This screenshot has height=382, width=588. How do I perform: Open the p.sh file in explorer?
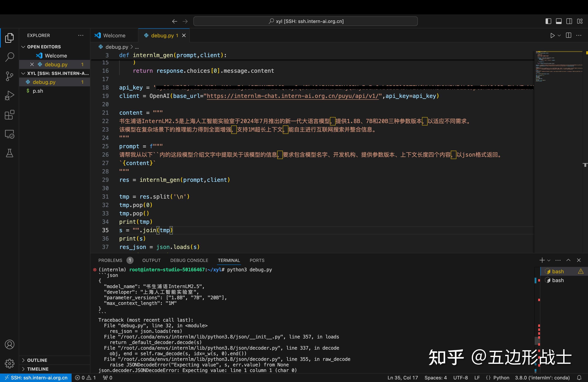pyautogui.click(x=38, y=91)
